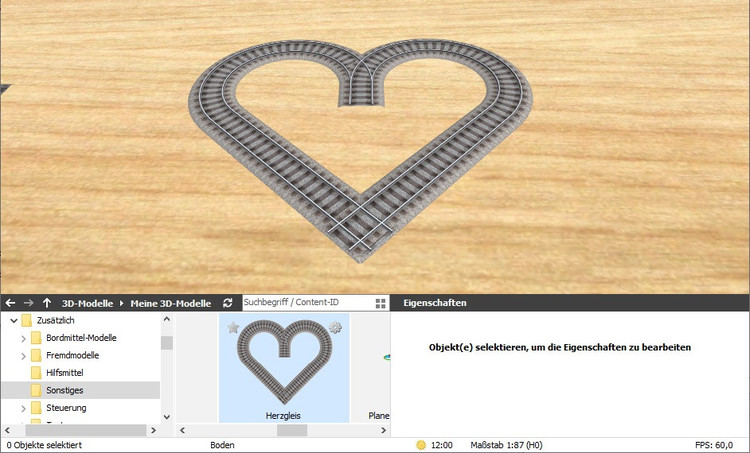Go up one folder level

tap(47, 303)
